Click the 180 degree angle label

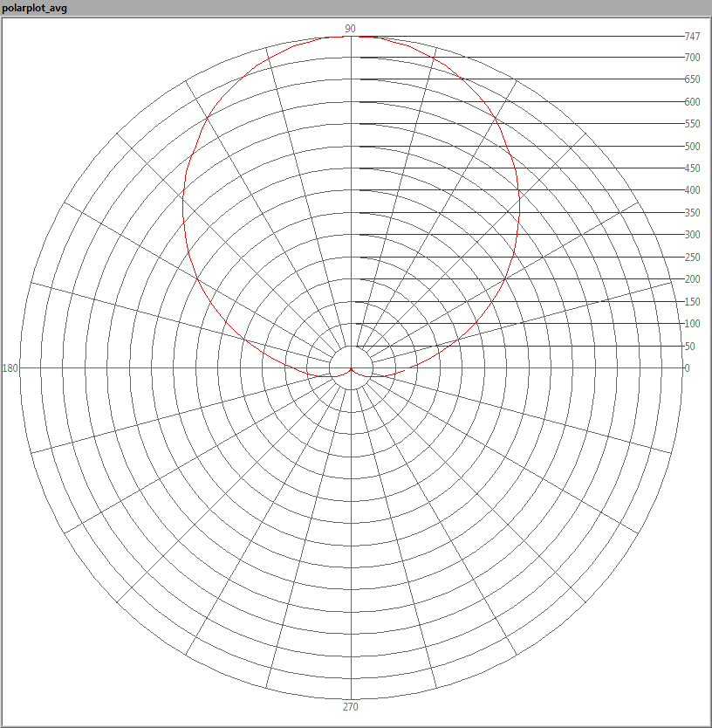(x=10, y=368)
